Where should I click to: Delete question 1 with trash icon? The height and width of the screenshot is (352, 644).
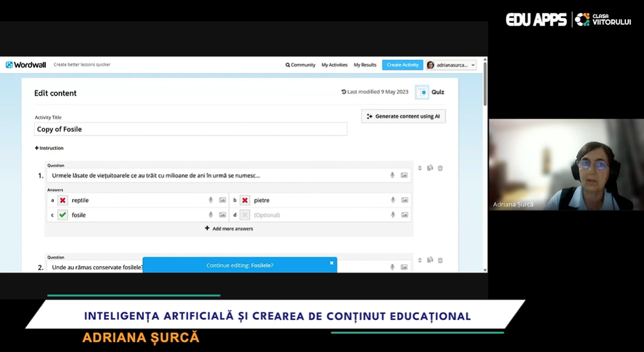(x=440, y=168)
